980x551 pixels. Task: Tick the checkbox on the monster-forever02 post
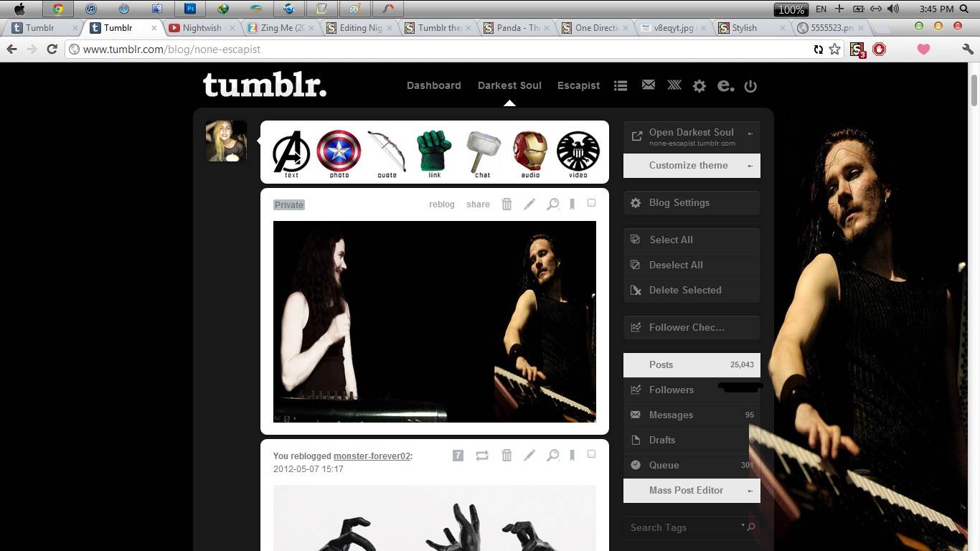tap(591, 454)
